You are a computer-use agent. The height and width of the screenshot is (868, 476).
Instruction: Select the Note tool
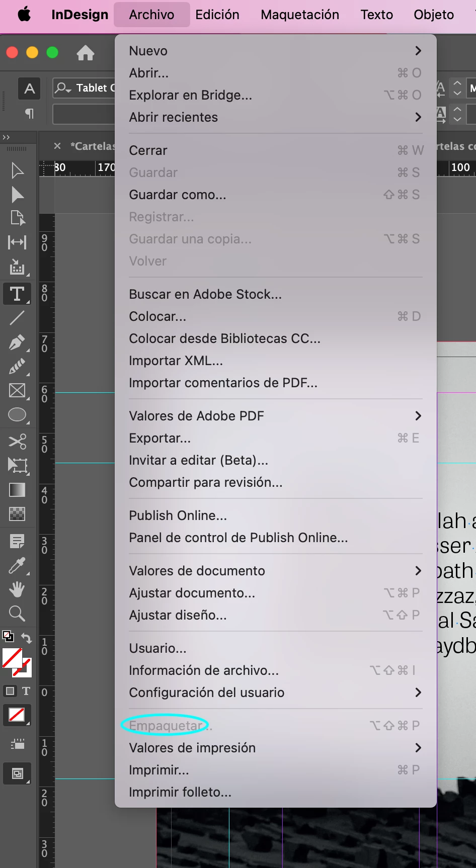pyautogui.click(x=17, y=542)
